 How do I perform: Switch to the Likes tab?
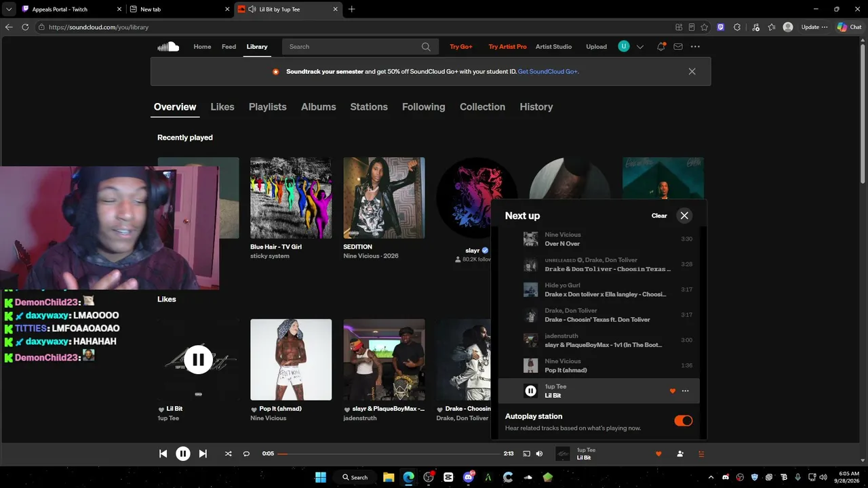pyautogui.click(x=222, y=107)
